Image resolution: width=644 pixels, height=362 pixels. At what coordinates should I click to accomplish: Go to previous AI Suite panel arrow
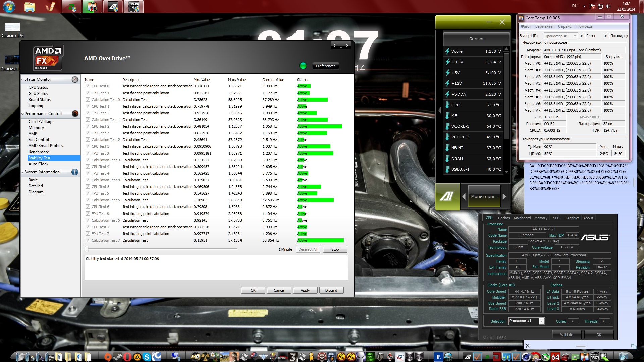coord(464,197)
